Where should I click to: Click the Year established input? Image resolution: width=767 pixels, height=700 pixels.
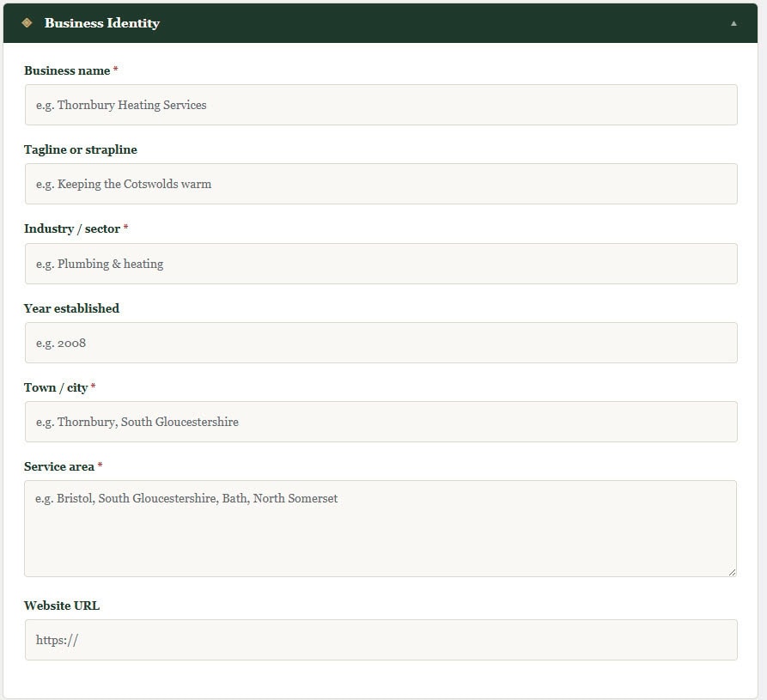click(x=380, y=343)
